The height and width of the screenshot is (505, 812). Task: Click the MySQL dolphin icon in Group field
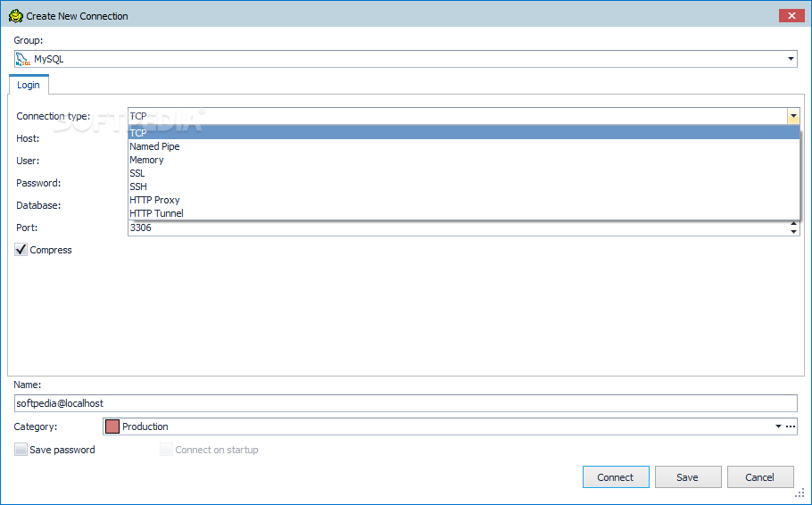23,59
